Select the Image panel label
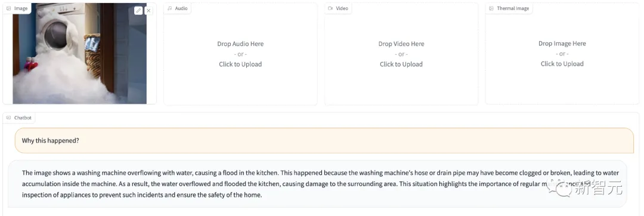The width and height of the screenshot is (644, 216). click(21, 8)
